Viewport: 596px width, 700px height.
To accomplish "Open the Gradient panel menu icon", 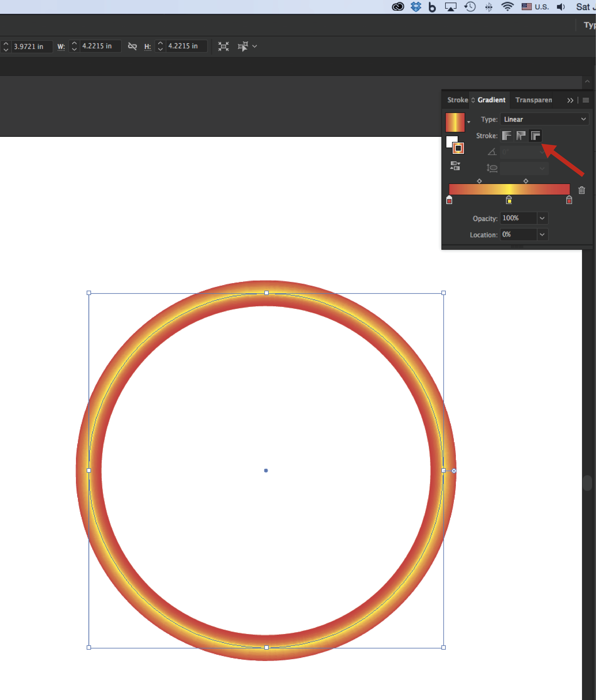I will click(586, 100).
